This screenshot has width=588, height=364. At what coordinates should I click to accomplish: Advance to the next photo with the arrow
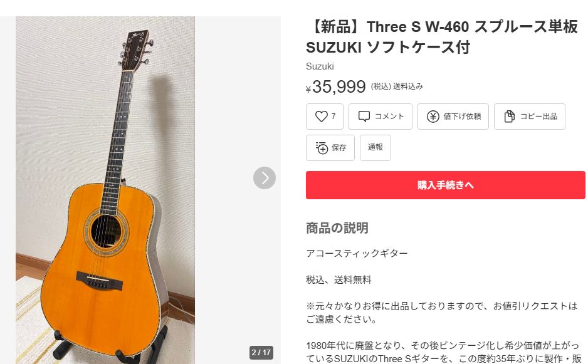pos(265,178)
